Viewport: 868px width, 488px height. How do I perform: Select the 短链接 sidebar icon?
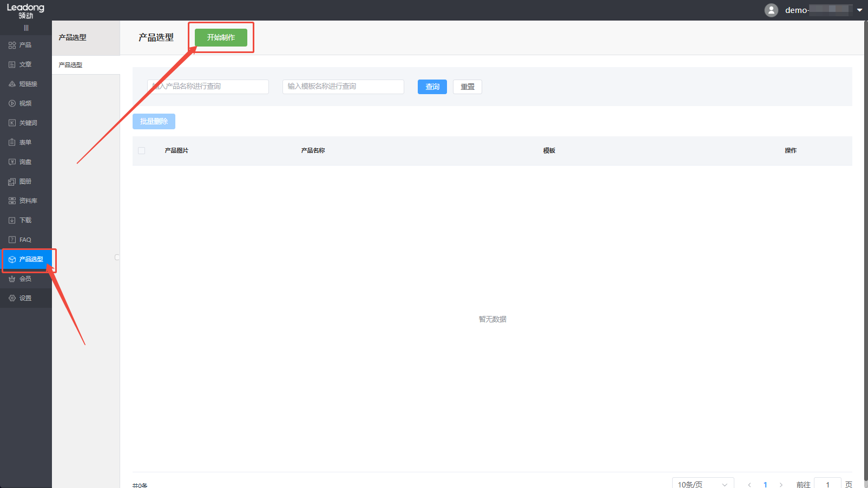(12, 84)
